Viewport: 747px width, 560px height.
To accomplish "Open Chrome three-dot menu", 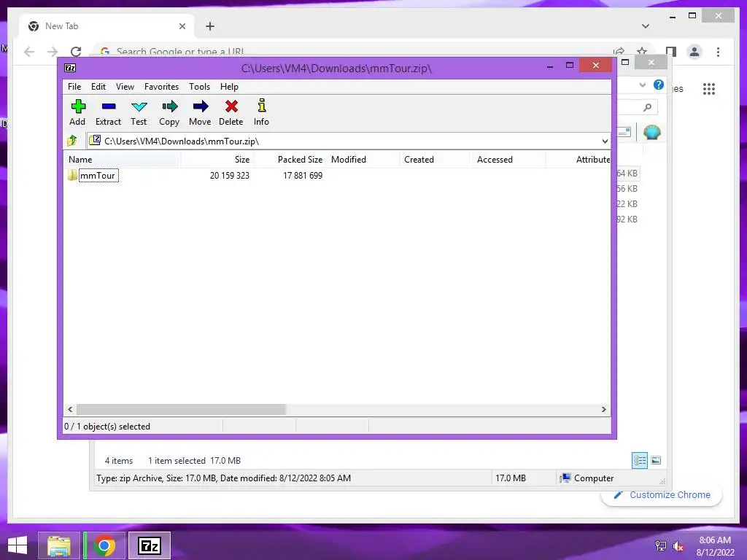I will tap(718, 52).
